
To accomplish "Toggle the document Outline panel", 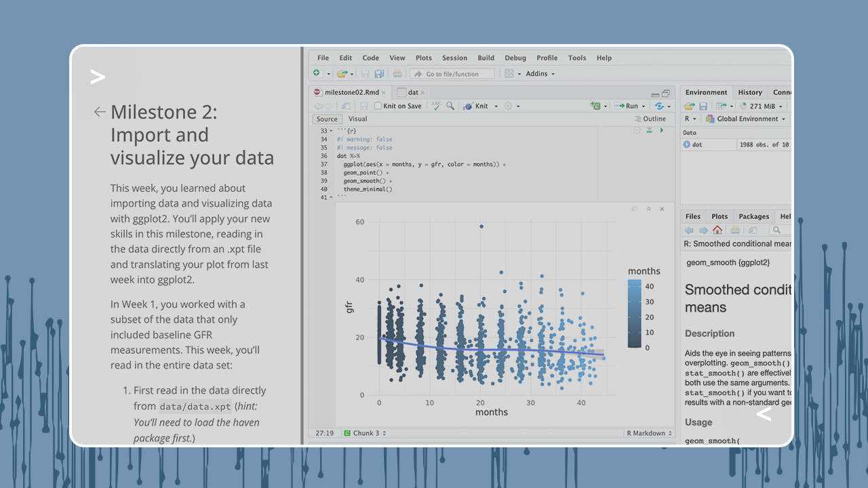I will 650,119.
